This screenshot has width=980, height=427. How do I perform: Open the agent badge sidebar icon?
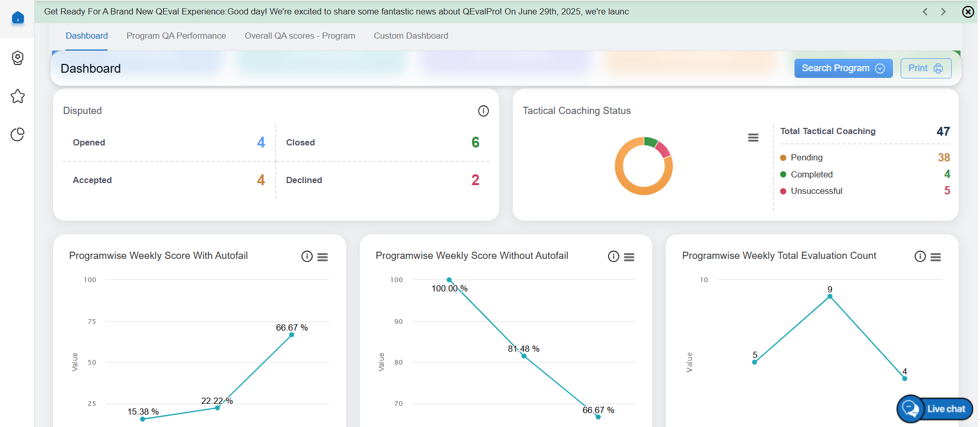pyautogui.click(x=18, y=58)
